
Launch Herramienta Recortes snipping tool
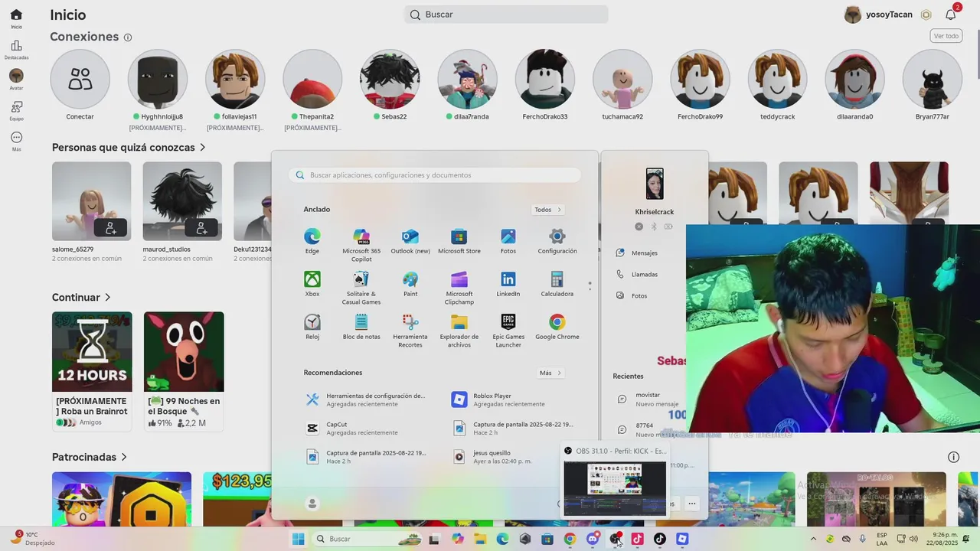(x=410, y=331)
